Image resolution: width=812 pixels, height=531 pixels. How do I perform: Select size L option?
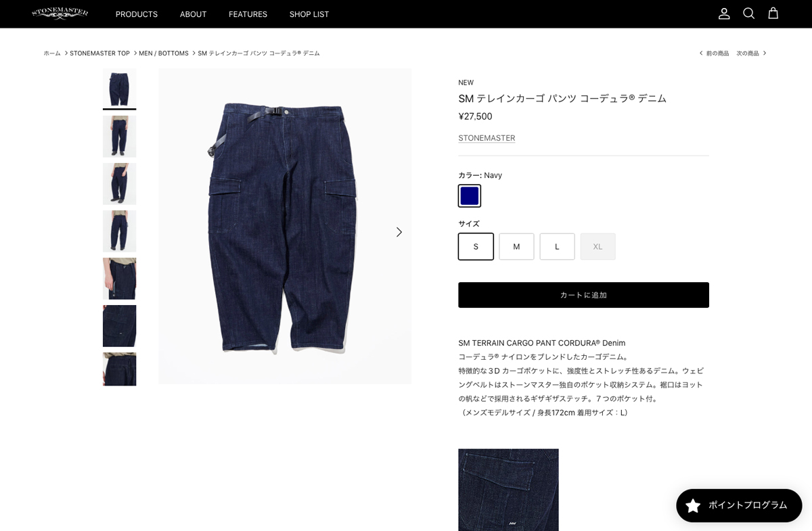(557, 246)
